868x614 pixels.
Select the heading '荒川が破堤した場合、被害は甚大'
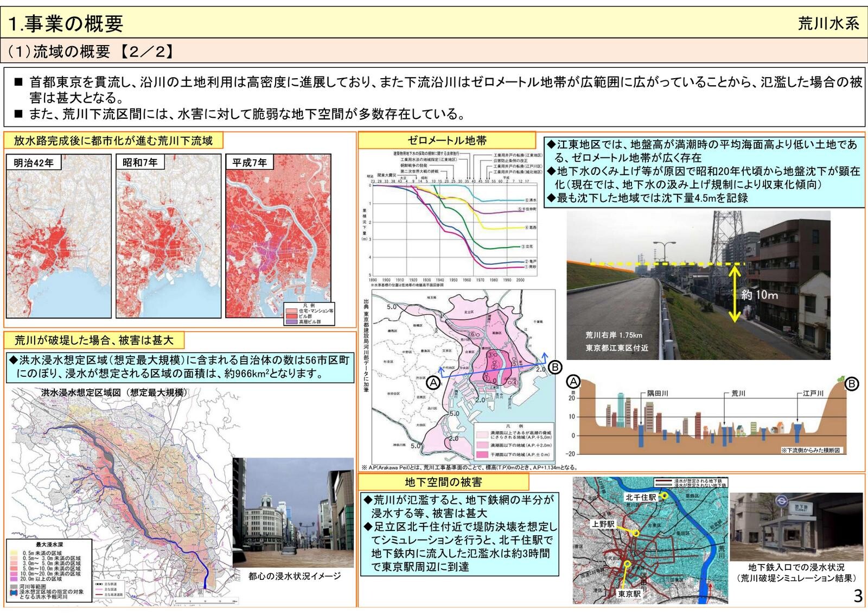point(93,340)
